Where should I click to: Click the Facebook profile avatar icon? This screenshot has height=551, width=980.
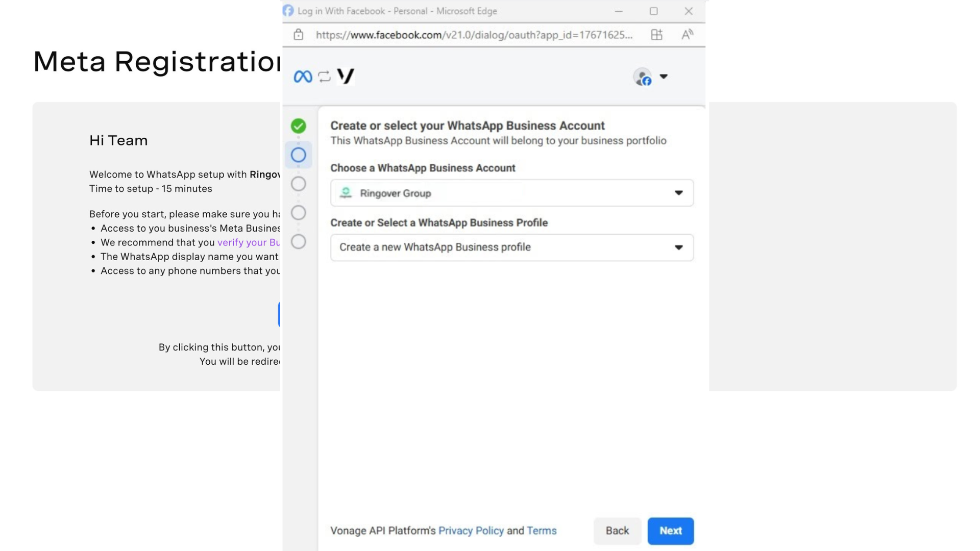[x=643, y=77]
